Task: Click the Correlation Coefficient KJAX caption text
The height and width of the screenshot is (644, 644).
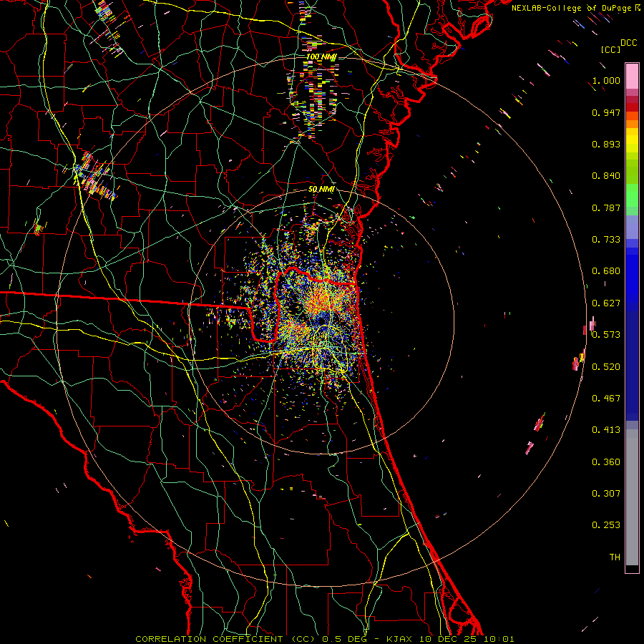Action: coord(324,639)
